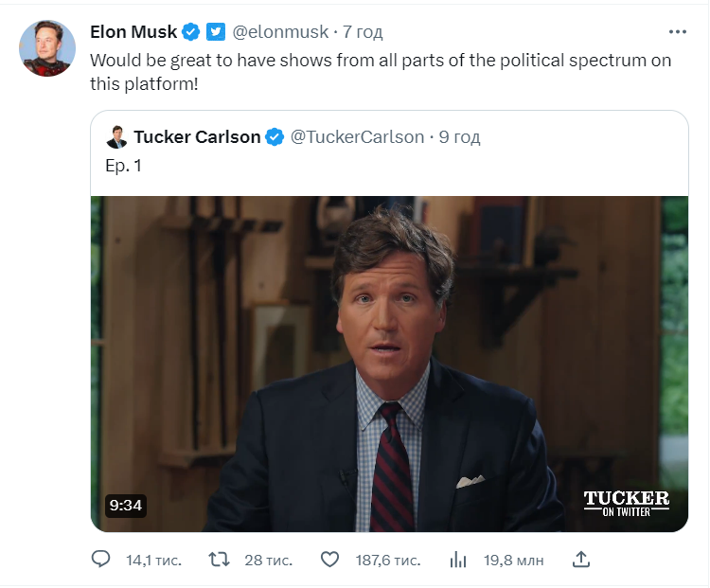This screenshot has height=588, width=710.
Task: Click the Elon Musk display name
Action: tap(133, 31)
